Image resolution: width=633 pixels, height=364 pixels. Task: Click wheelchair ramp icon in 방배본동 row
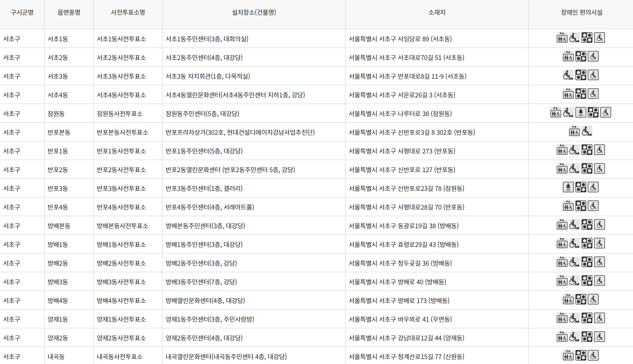[x=574, y=225]
